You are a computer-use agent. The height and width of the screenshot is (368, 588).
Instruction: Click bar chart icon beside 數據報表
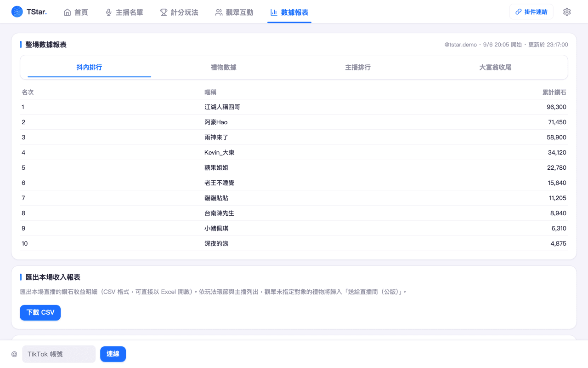[274, 12]
